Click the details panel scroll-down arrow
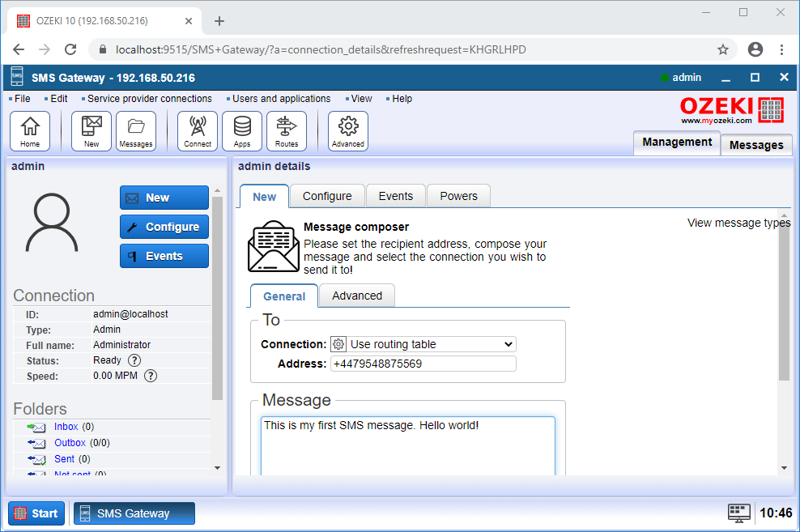The height and width of the screenshot is (532, 800). (784, 468)
